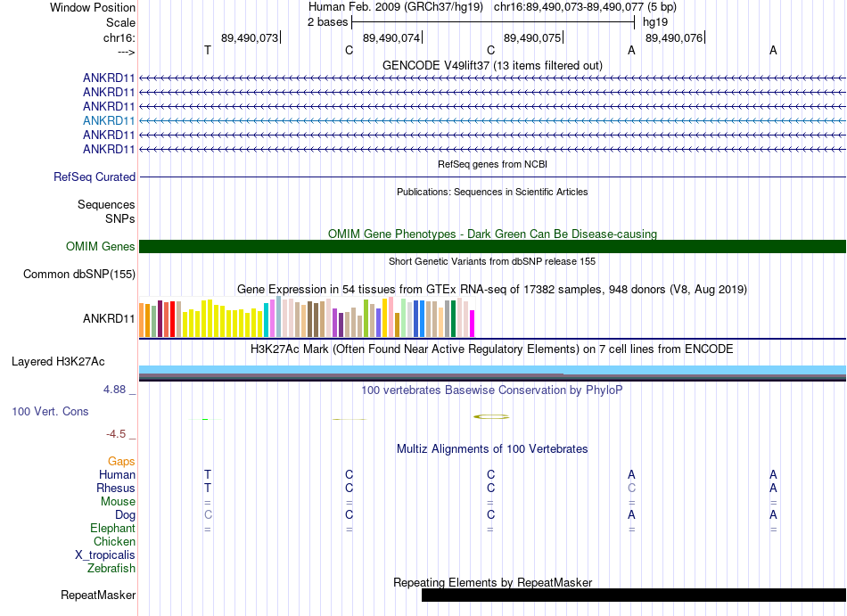Click the Layered H3K27Ac label
This screenshot has width=847, height=616.
(58, 362)
